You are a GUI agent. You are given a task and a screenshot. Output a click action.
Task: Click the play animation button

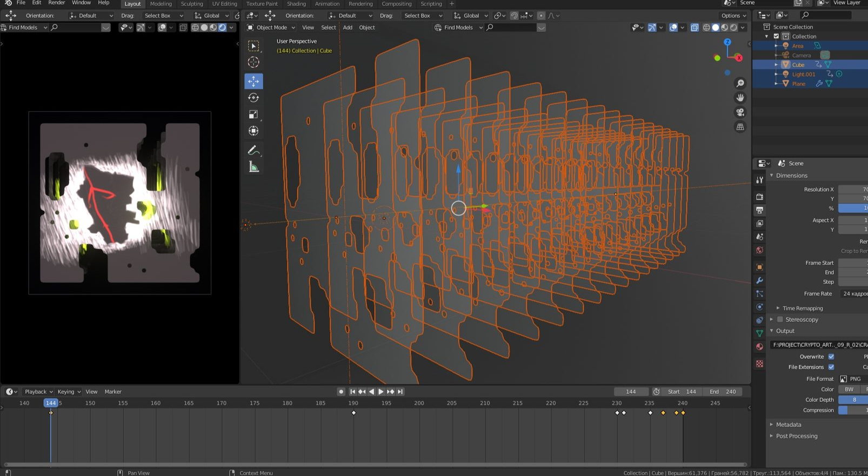tap(381, 392)
